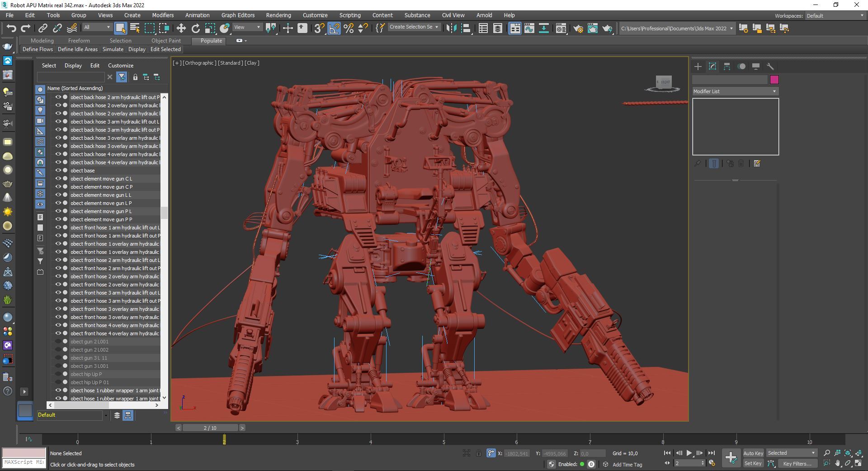This screenshot has height=471, width=868.
Task: Switch to the Object Paint ribbon tab
Action: [166, 41]
